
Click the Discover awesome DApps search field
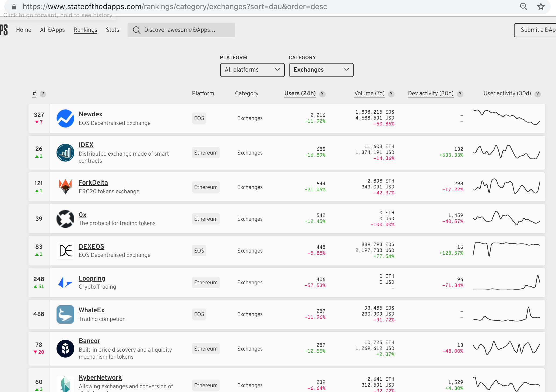(x=181, y=30)
